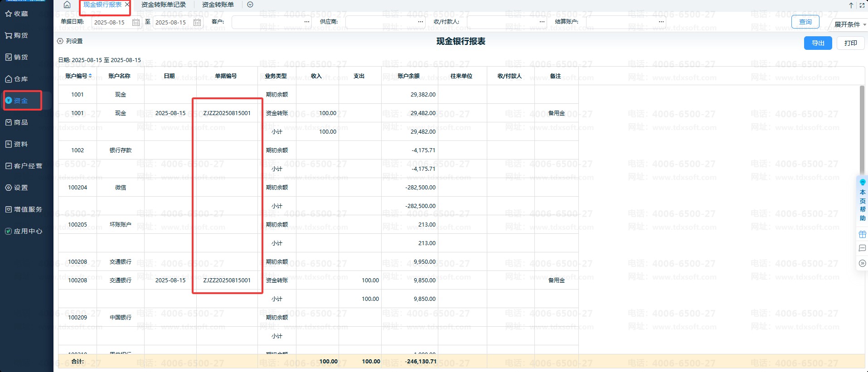Close the 现金银行报表 tab
The width and height of the screenshot is (868, 372).
127,5
